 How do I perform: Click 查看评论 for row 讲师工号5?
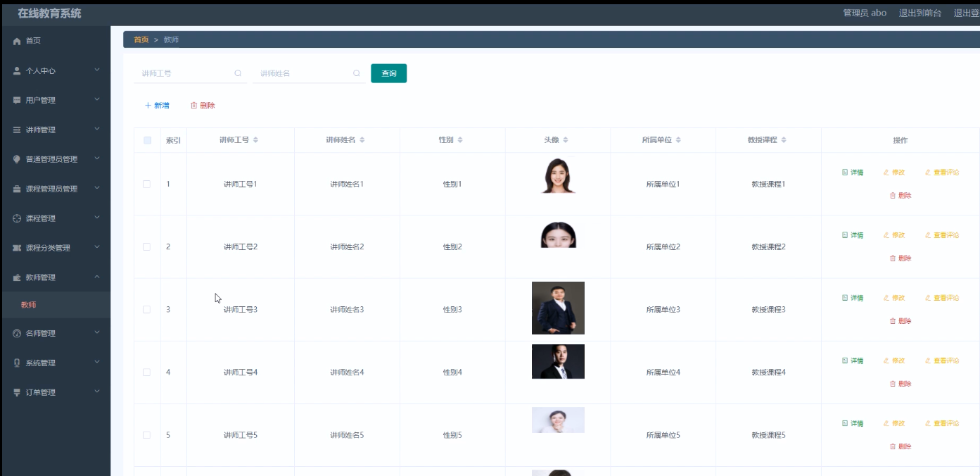point(942,424)
